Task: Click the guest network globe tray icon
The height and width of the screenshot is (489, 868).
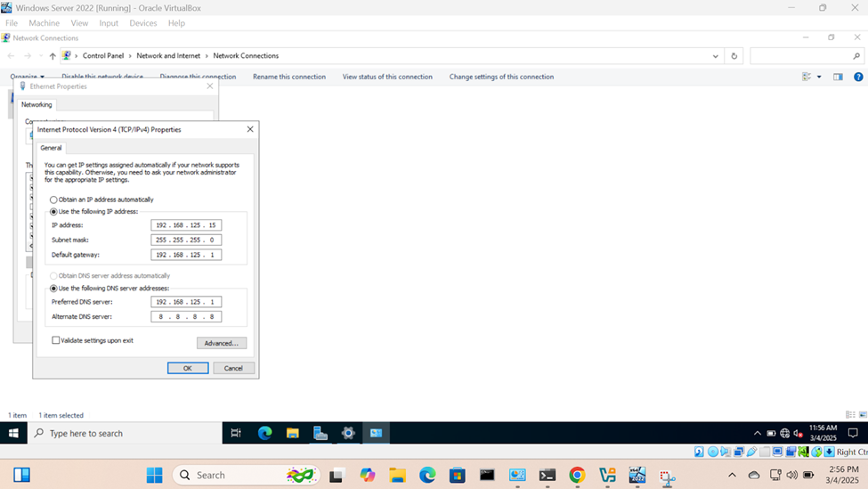Action: pos(784,433)
